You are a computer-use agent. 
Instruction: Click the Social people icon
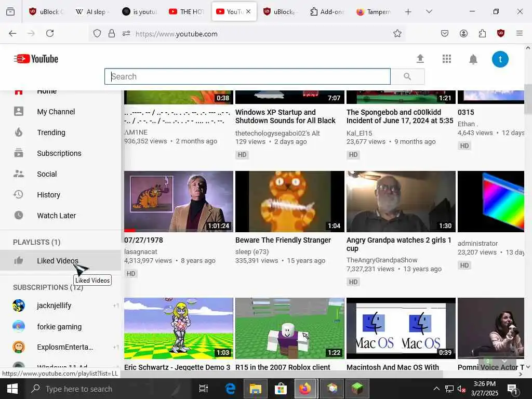coord(19,174)
